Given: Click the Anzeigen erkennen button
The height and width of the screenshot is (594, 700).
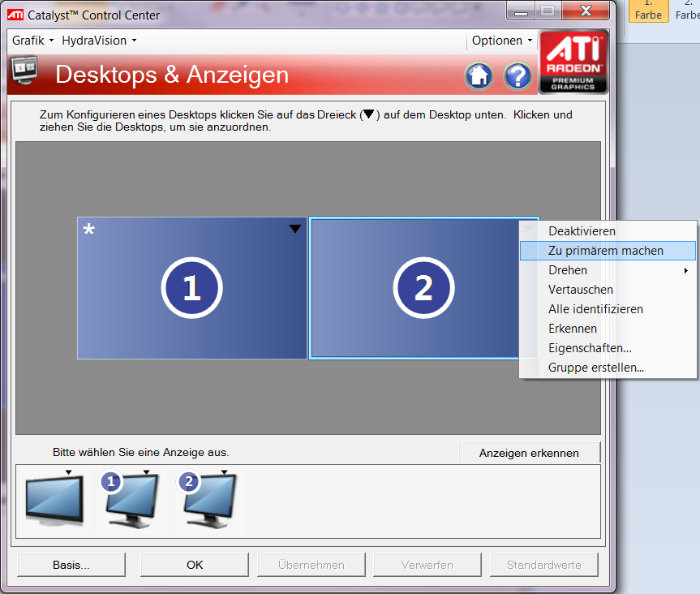Looking at the screenshot, I should (x=529, y=453).
